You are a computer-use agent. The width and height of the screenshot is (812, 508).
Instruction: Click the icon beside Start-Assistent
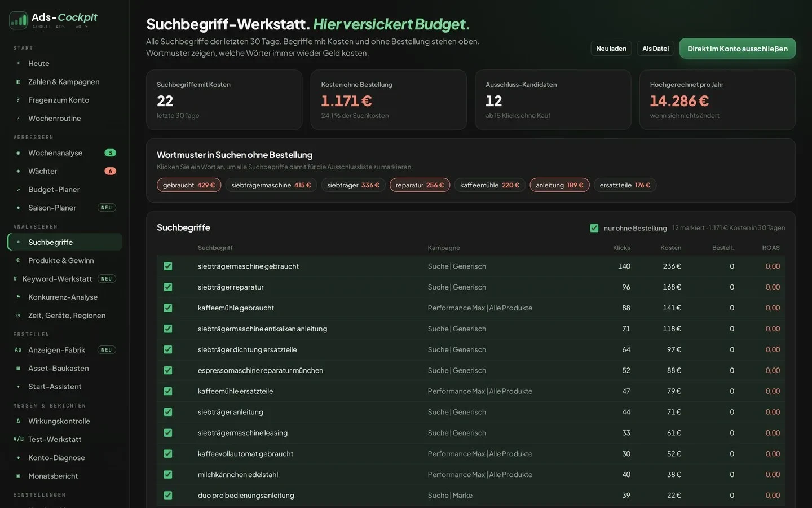point(18,387)
